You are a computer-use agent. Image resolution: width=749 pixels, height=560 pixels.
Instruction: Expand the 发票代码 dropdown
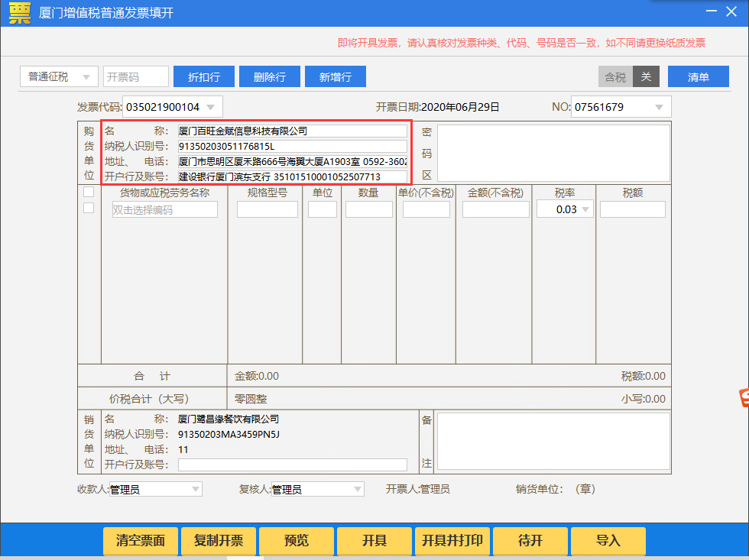point(211,107)
